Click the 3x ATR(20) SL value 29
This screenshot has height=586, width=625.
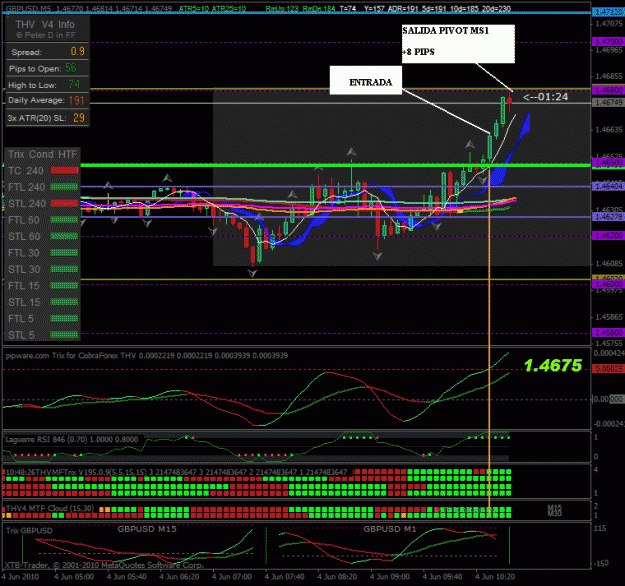pos(79,118)
